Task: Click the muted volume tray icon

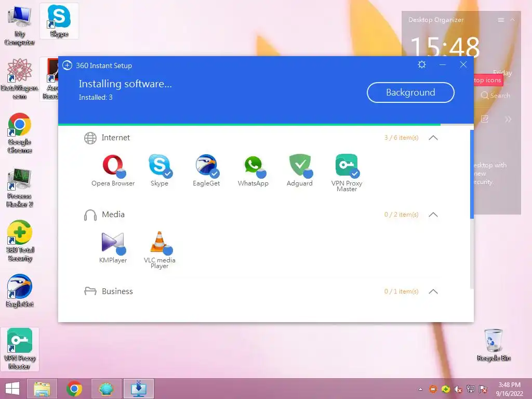Action: tap(458, 389)
